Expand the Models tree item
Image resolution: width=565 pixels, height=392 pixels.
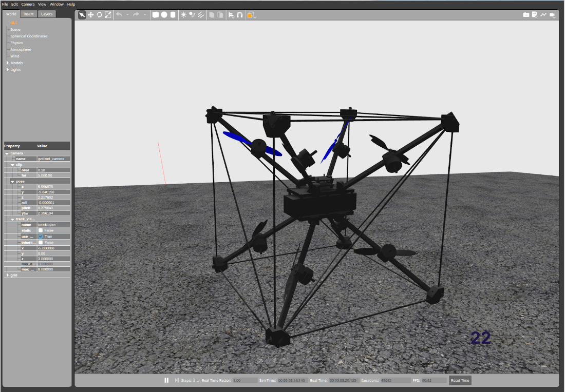(x=8, y=63)
